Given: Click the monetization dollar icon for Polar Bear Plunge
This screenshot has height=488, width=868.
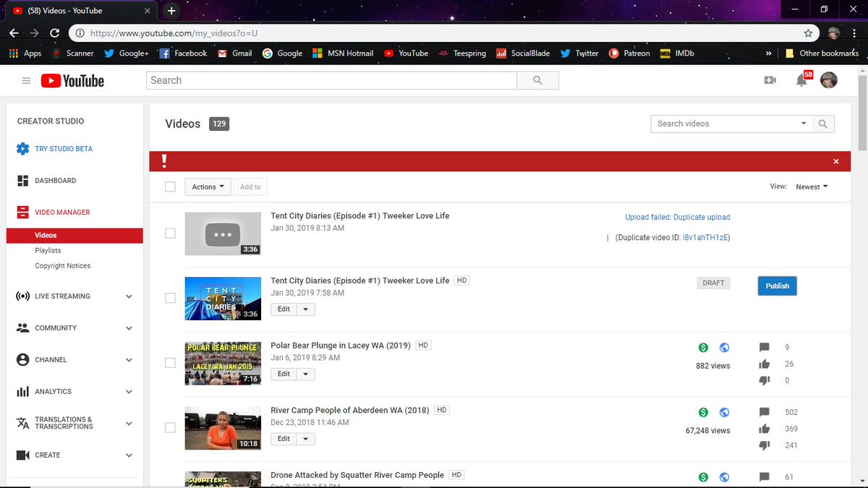Looking at the screenshot, I should coord(703,348).
